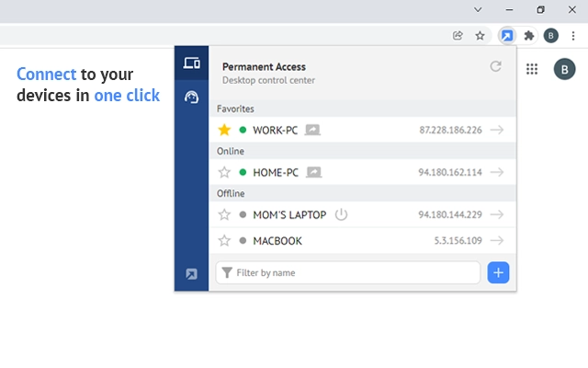Viewport: 588px width, 368px height.
Task: Connect to HOME-PC using arrow
Action: [x=497, y=172]
